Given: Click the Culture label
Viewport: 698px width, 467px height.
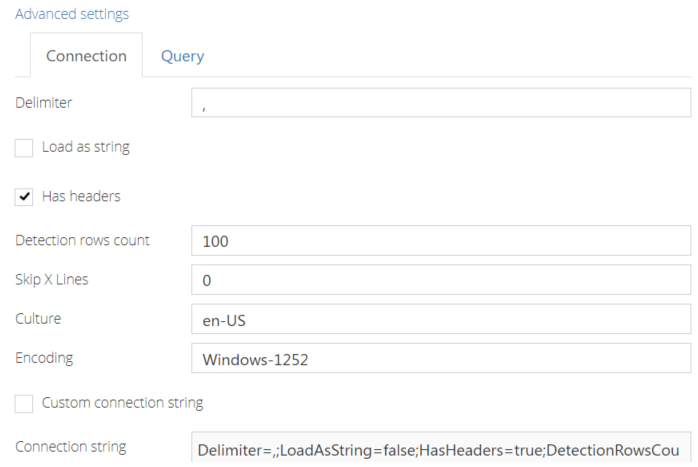Looking at the screenshot, I should [x=38, y=319].
